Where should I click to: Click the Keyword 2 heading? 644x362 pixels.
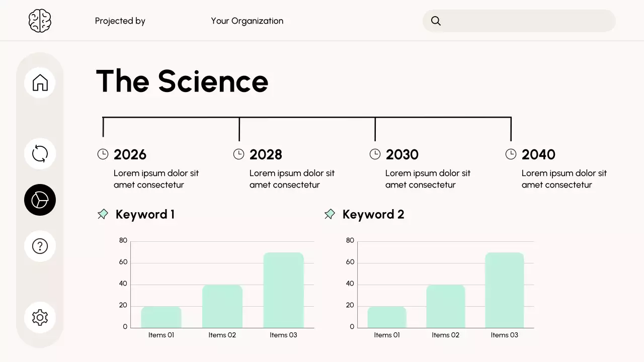coord(373,214)
